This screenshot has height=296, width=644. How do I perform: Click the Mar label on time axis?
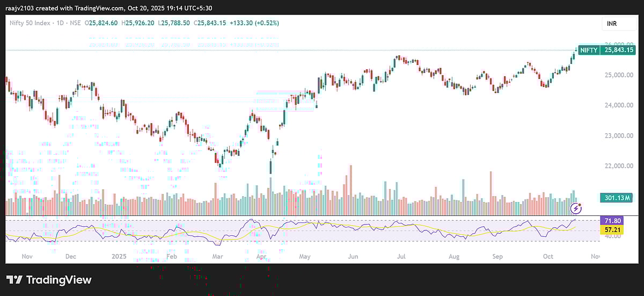(217, 257)
